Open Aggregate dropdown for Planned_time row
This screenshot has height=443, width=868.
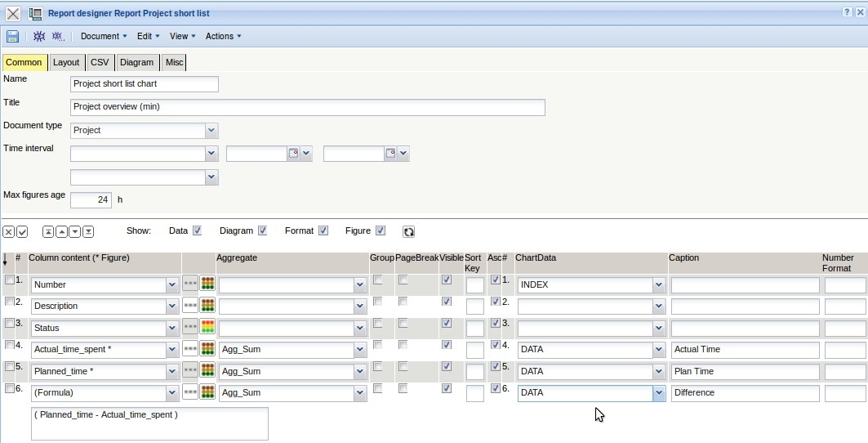359,371
